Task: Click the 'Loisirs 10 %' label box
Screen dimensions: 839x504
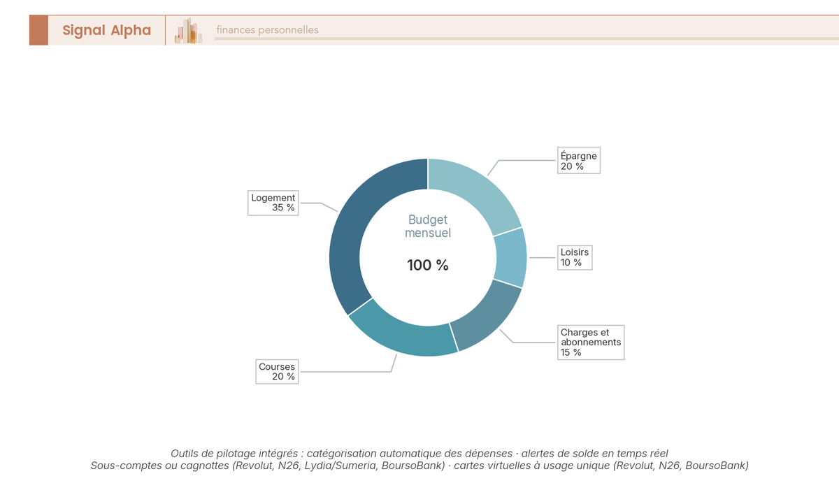Action: tap(575, 257)
